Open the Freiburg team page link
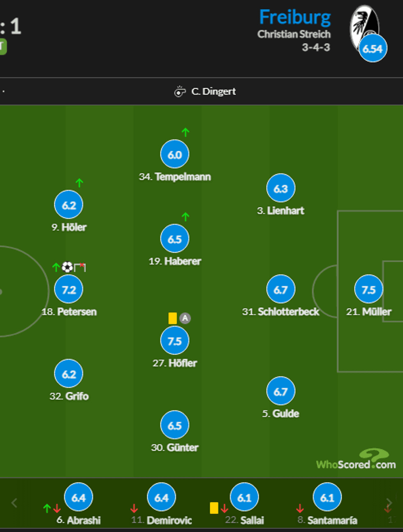The width and height of the screenshot is (403, 532). (295, 18)
